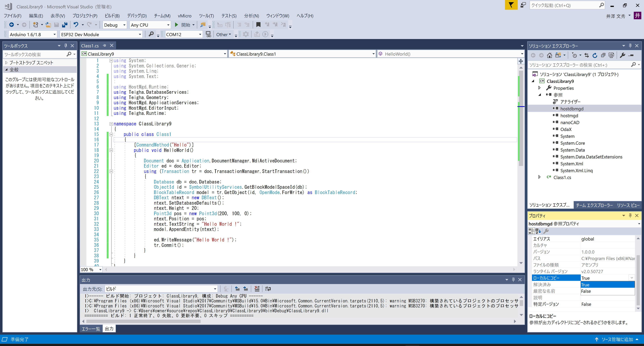This screenshot has height=346, width=644.
Task: Expand the Class1.cs node in Solution Explorer
Action: click(x=540, y=177)
